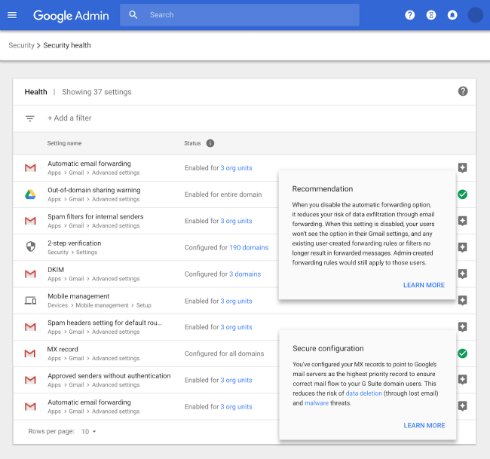Click Enabled for entire domain status

223,194
